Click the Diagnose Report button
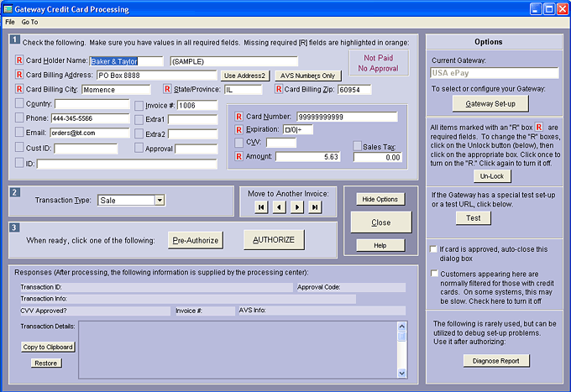The width and height of the screenshot is (571, 392). [x=496, y=361]
